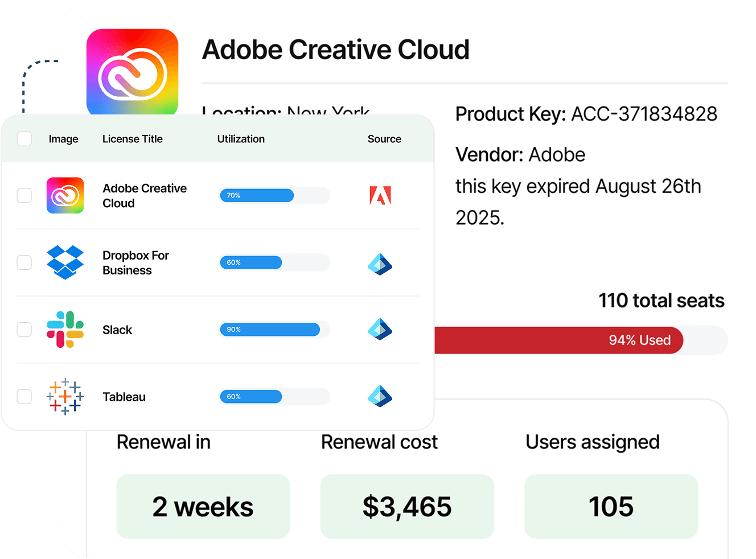Viewport: 756px width, 559px height.
Task: Click the Adobe source icon
Action: [x=380, y=195]
